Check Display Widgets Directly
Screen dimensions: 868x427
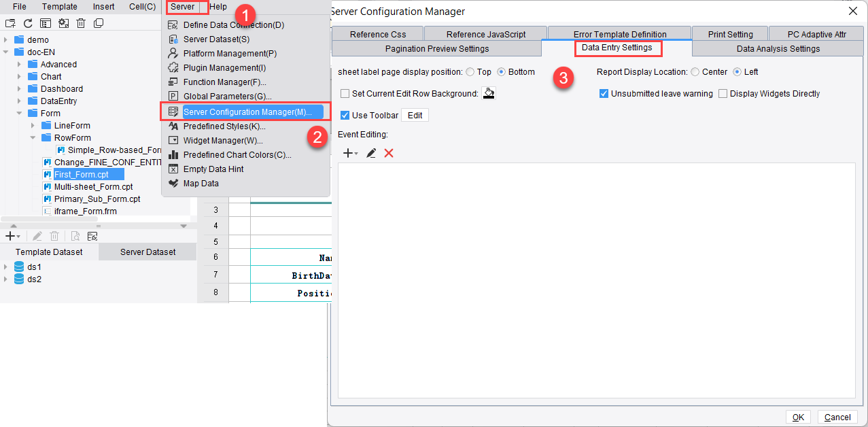[723, 94]
